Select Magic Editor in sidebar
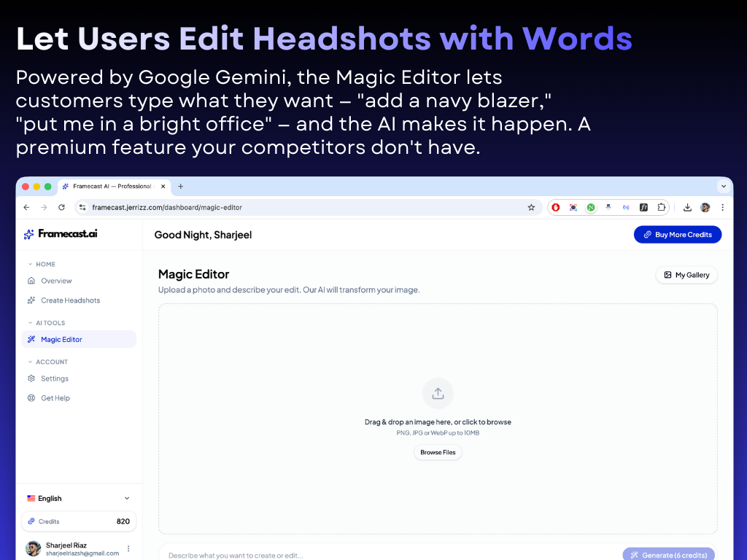 79,339
